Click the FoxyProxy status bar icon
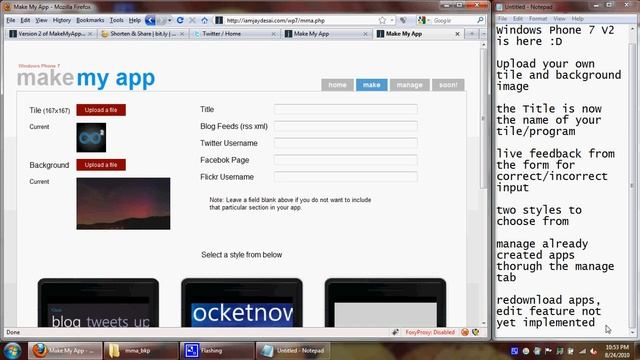Screen dimensions: 640x360 (429, 332)
